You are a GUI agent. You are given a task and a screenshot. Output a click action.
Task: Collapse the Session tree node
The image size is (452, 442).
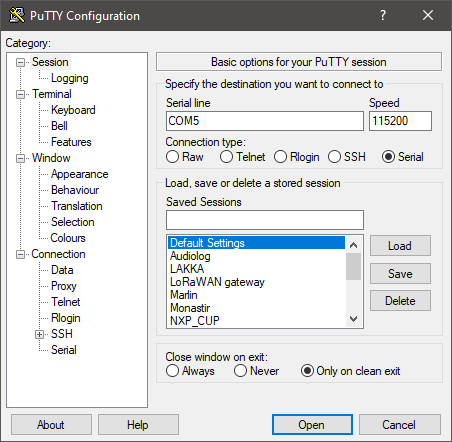(21, 62)
